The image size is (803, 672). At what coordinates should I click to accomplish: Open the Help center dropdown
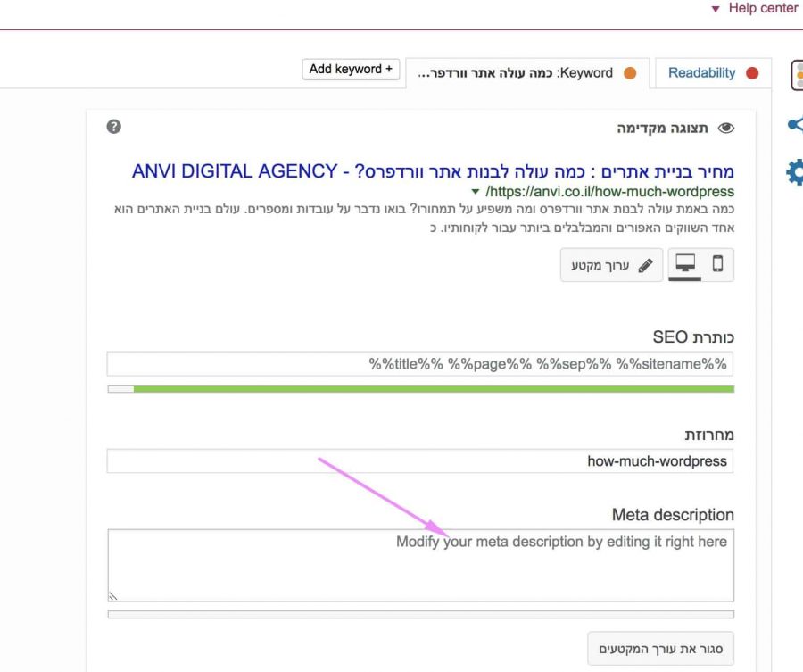click(x=755, y=8)
